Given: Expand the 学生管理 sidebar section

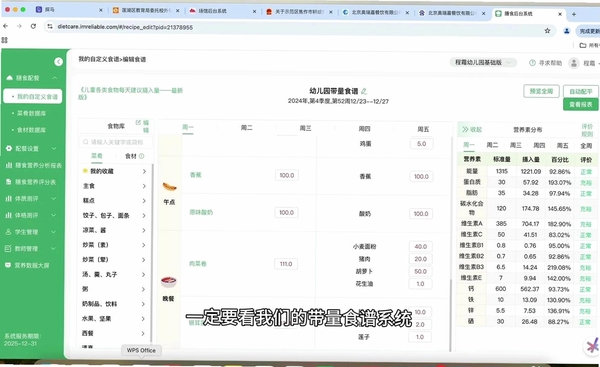Looking at the screenshot, I should tap(54, 232).
